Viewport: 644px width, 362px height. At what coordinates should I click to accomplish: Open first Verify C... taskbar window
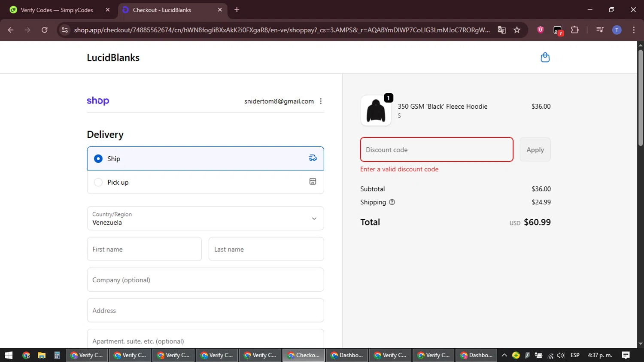point(87,355)
